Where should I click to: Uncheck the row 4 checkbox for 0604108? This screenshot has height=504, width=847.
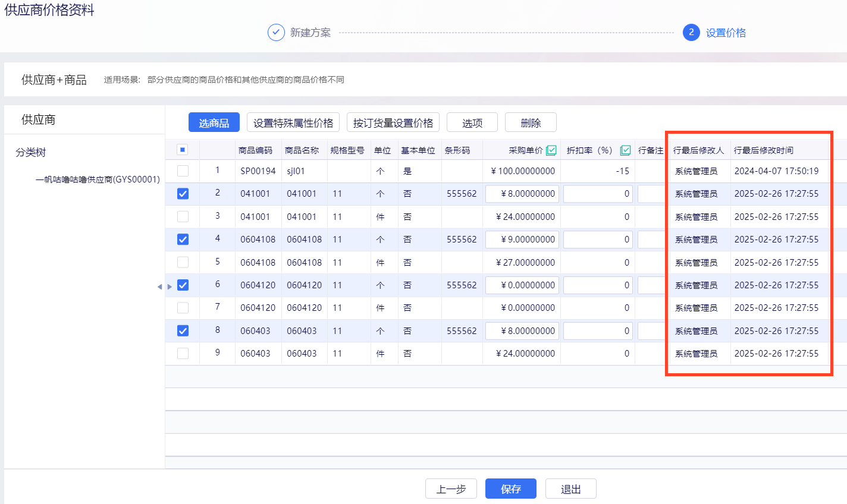(183, 240)
